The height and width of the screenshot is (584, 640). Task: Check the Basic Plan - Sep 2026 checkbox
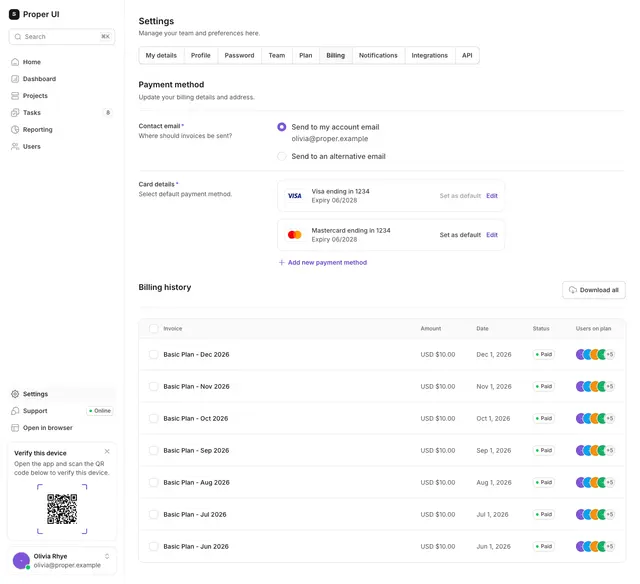[x=153, y=450]
